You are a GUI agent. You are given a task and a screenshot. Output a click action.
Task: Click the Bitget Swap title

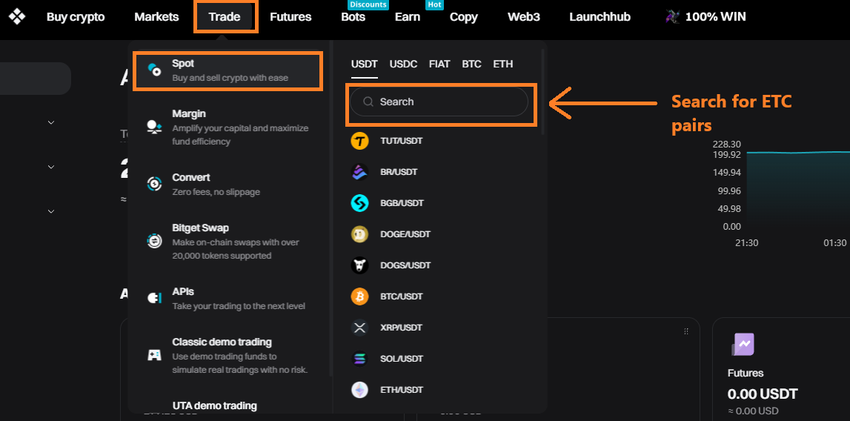(x=200, y=228)
